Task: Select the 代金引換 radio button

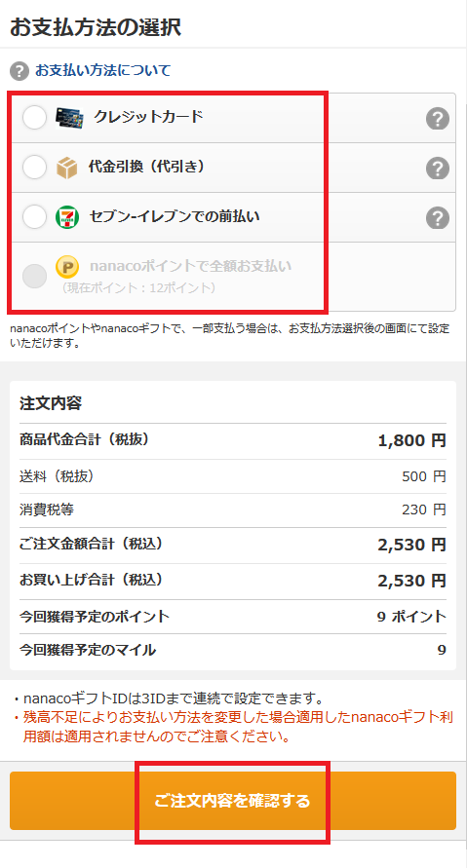Action: pyautogui.click(x=34, y=168)
